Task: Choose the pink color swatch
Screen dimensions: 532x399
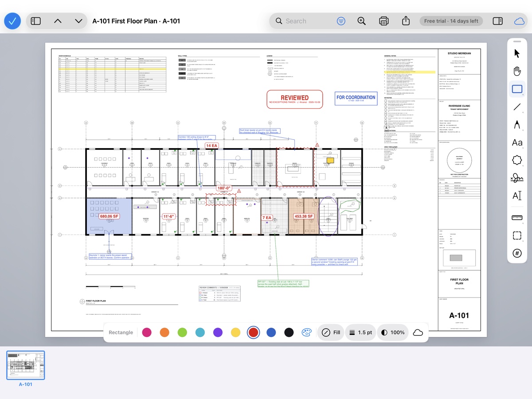Action: (x=147, y=332)
